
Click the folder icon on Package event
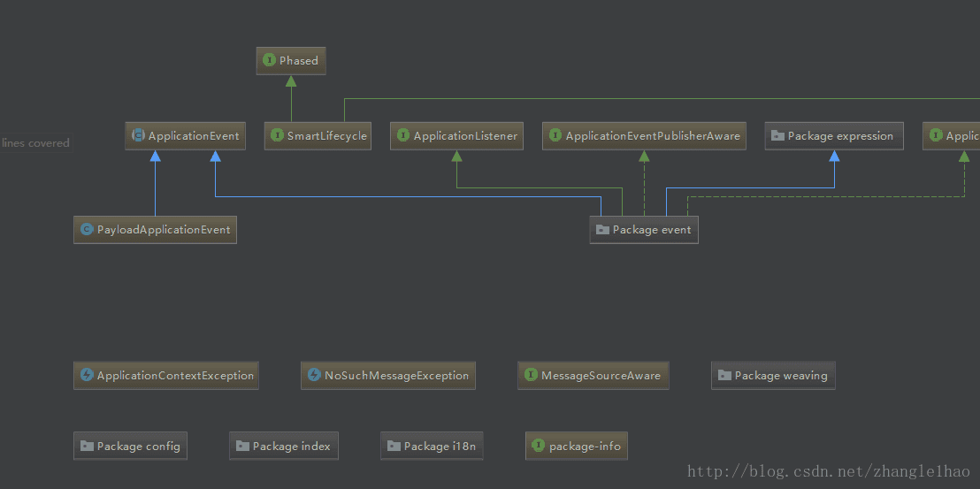tap(603, 230)
